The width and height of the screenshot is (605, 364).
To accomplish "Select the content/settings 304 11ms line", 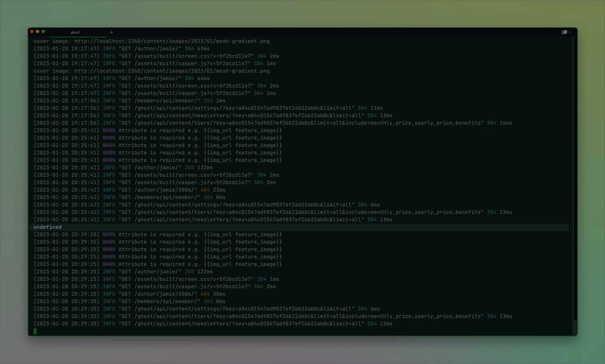I will point(208,108).
